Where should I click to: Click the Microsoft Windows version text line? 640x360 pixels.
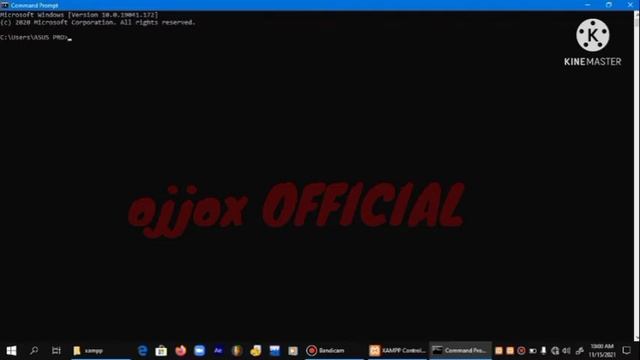(79, 15)
